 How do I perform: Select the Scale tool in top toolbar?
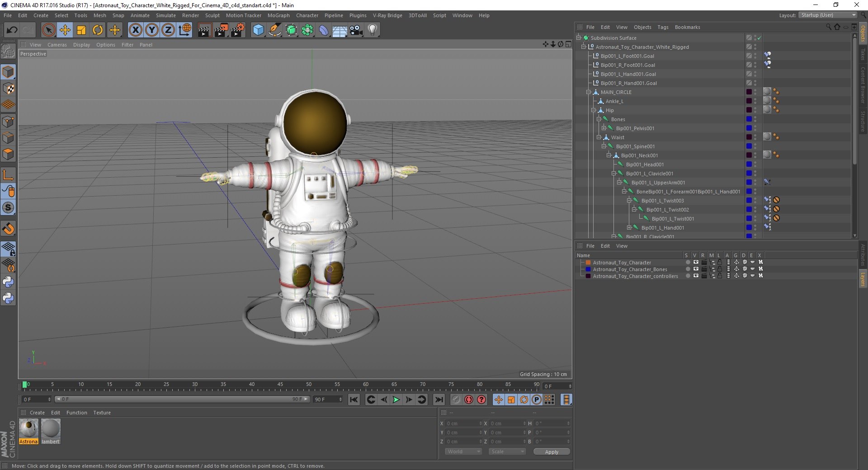pyautogui.click(x=81, y=30)
